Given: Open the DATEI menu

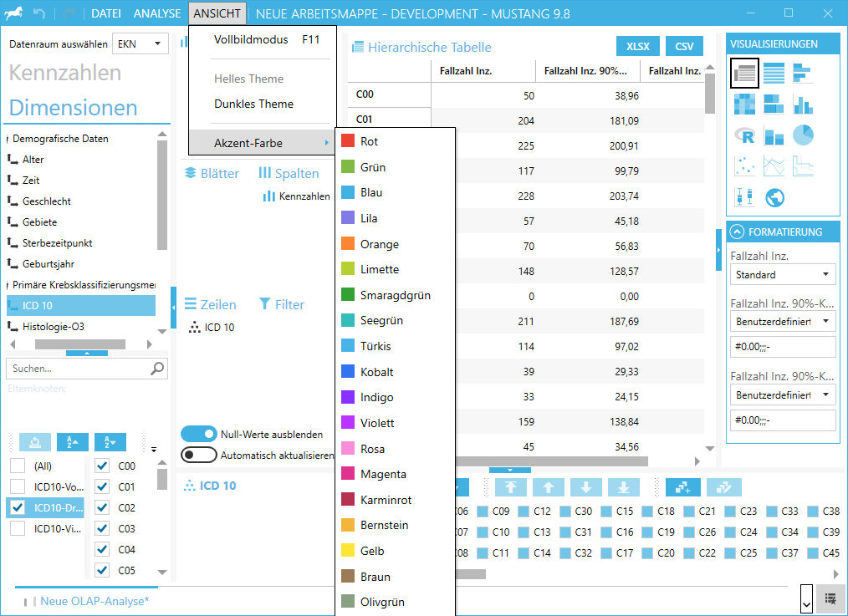Looking at the screenshot, I should (106, 13).
